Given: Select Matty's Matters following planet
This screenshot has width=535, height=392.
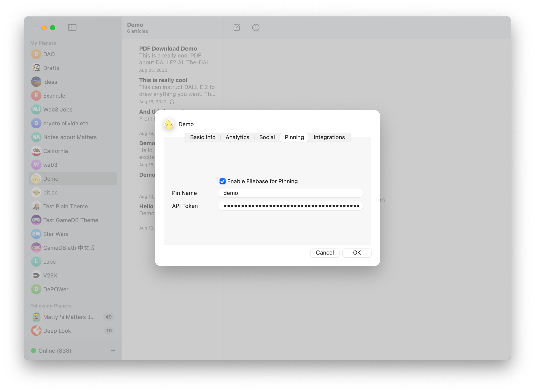Looking at the screenshot, I should pos(69,317).
